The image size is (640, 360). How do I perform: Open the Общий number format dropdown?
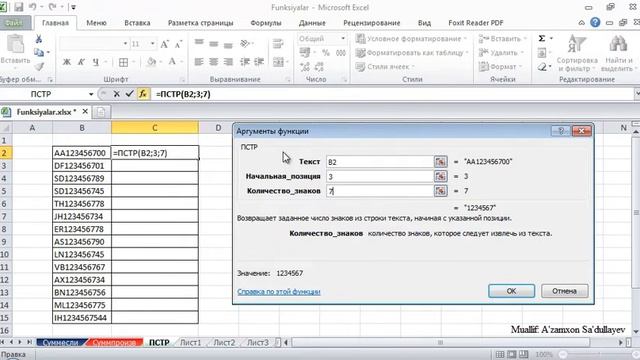(343, 39)
